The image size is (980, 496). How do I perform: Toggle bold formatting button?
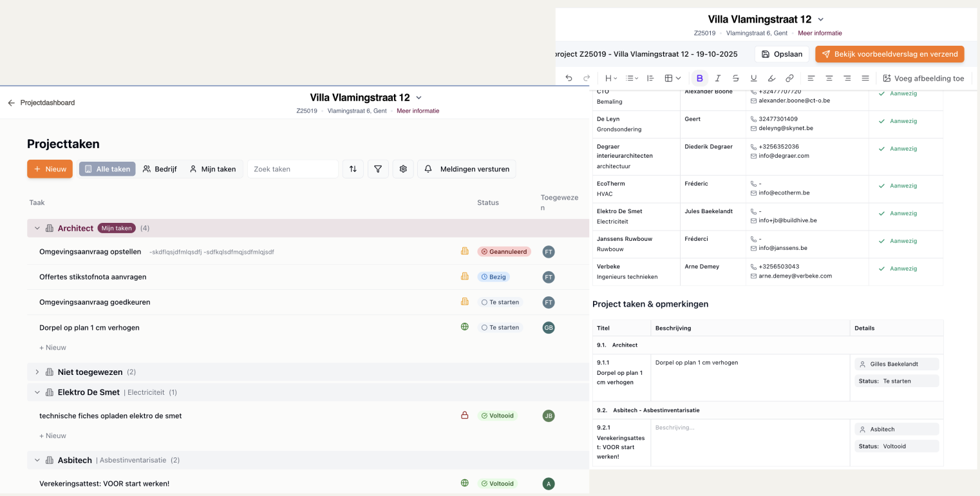point(700,79)
